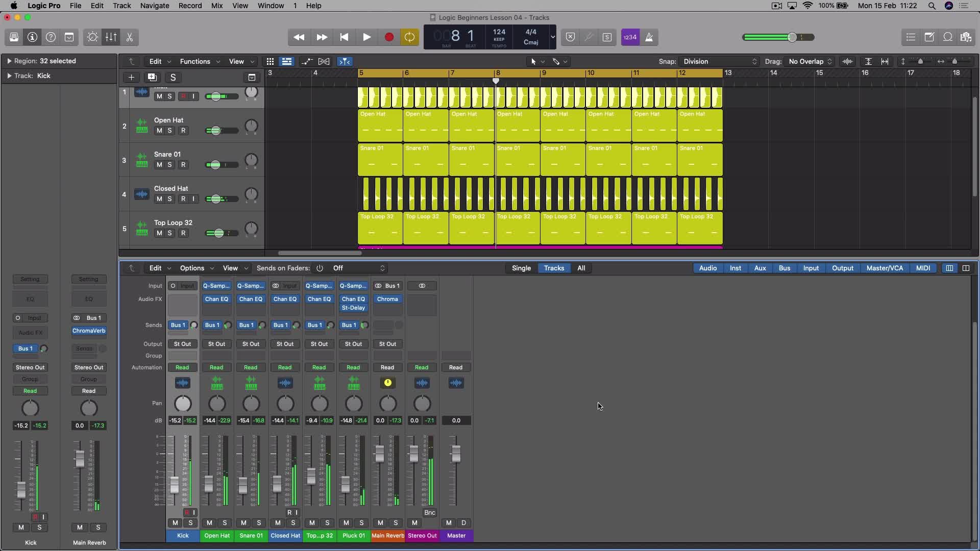Click the Wi-Fi status icon

807,6
